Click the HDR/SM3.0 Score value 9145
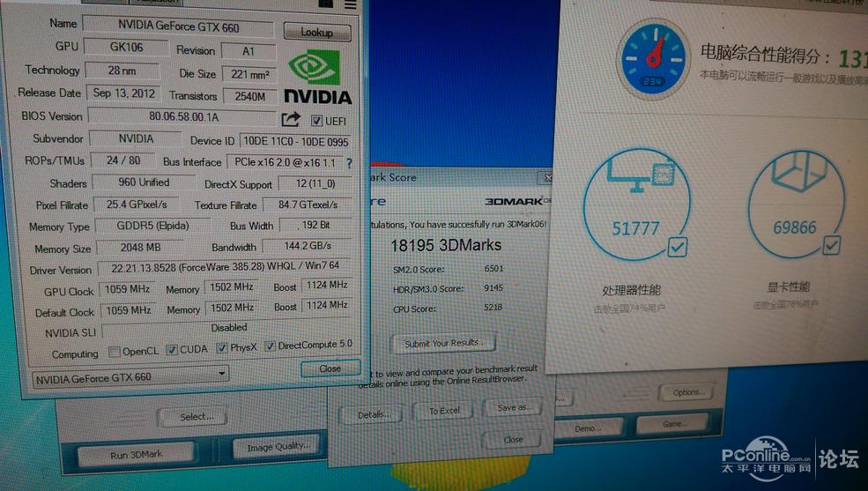The height and width of the screenshot is (491, 868). click(x=493, y=288)
